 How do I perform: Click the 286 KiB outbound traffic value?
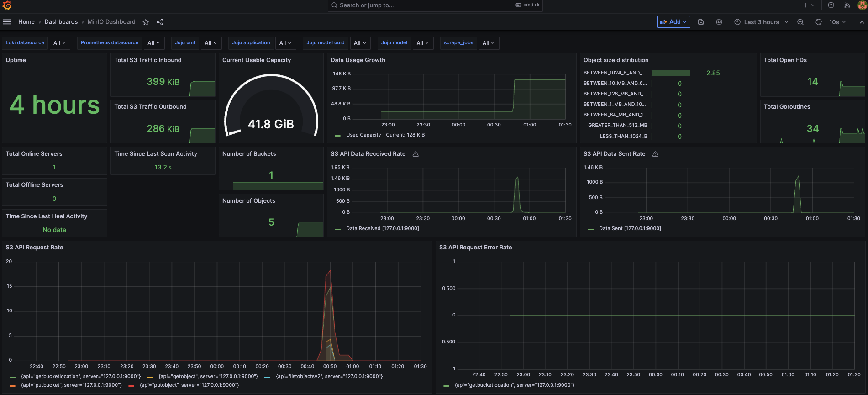[x=163, y=129]
